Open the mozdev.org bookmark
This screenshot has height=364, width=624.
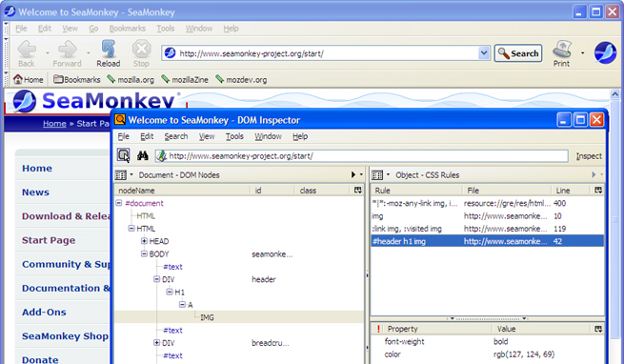[x=241, y=79]
